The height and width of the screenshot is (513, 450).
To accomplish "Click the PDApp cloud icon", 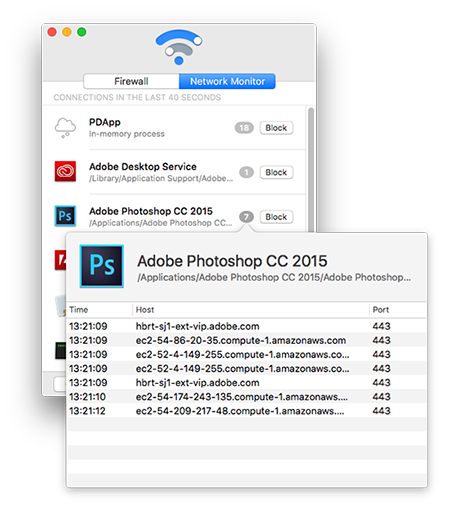I will coord(65,128).
